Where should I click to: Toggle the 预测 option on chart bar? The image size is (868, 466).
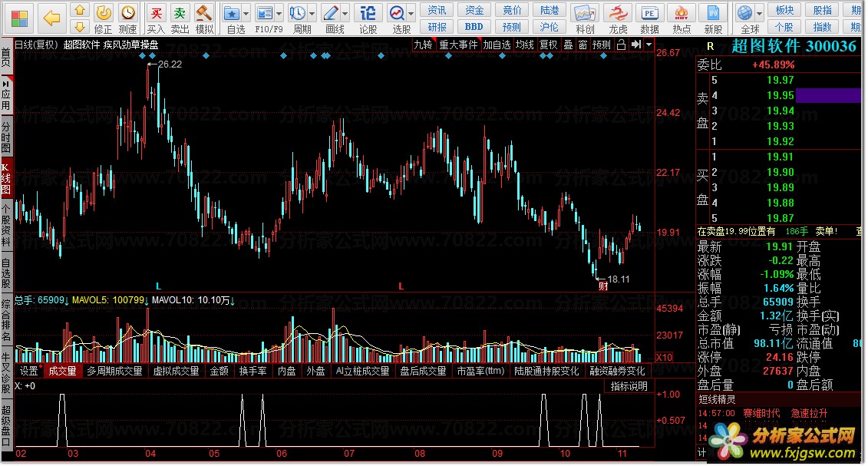[x=601, y=45]
